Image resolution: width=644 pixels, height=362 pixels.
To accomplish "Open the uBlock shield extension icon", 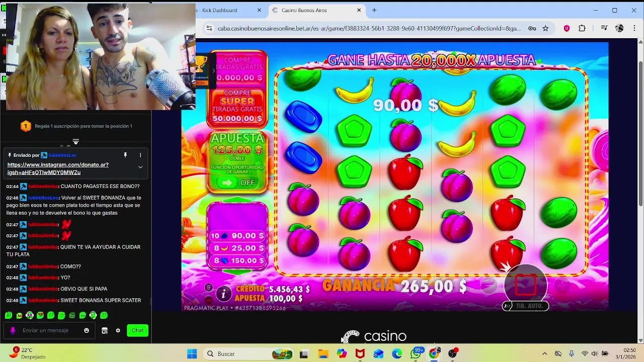I will [567, 29].
